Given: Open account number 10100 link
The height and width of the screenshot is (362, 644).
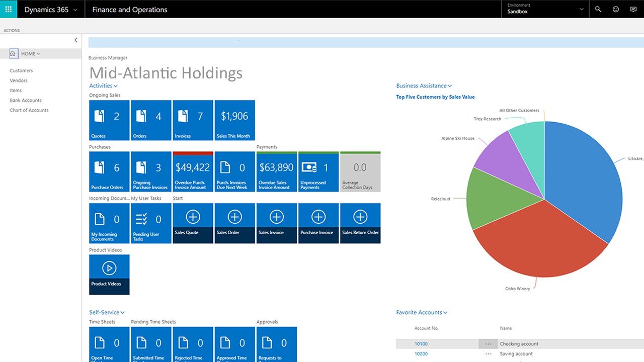Looking at the screenshot, I should [421, 344].
